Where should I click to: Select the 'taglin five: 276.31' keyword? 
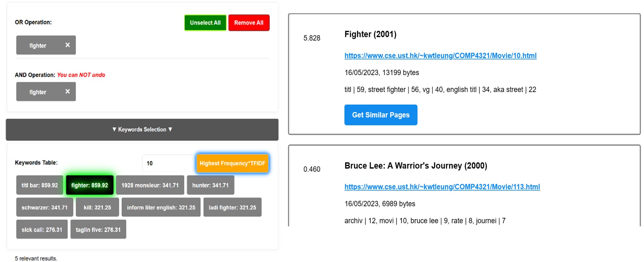[x=98, y=229]
